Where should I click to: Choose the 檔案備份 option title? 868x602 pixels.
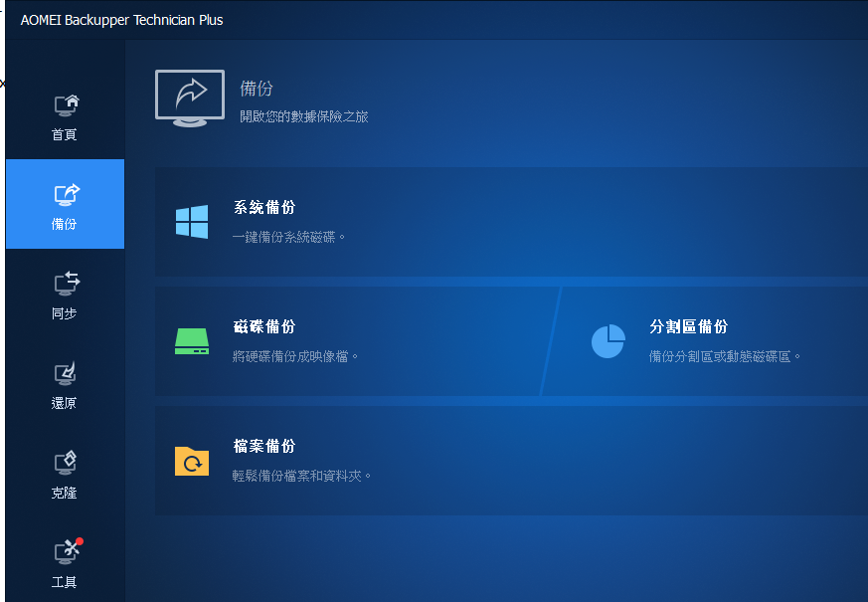tap(264, 446)
